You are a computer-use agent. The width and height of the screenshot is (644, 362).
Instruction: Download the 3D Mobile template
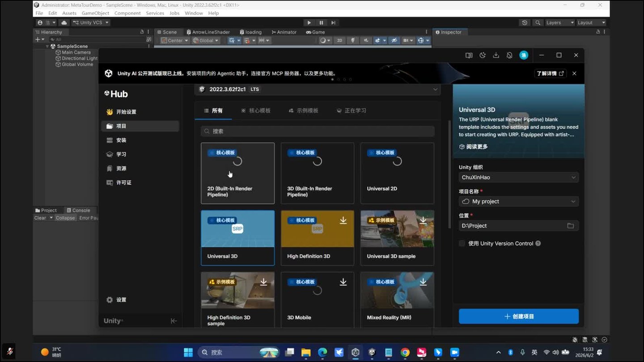343,282
